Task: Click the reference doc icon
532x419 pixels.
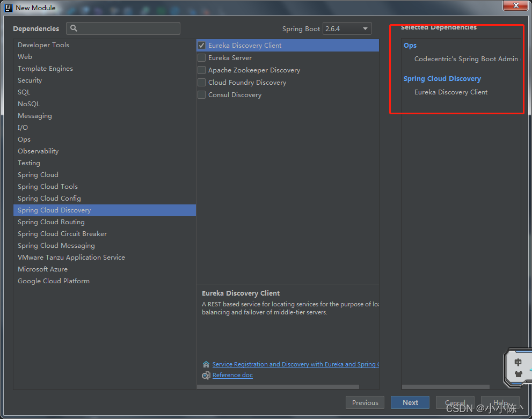Action: [206, 375]
